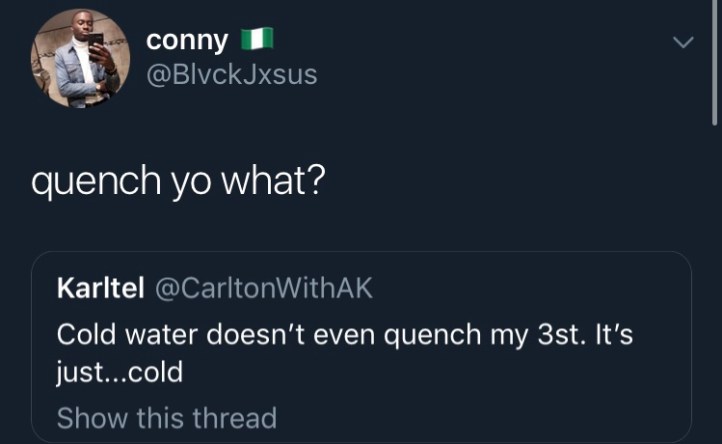Select the tweet text "quench yo what?"
This screenshot has height=444, width=722.
point(178,182)
